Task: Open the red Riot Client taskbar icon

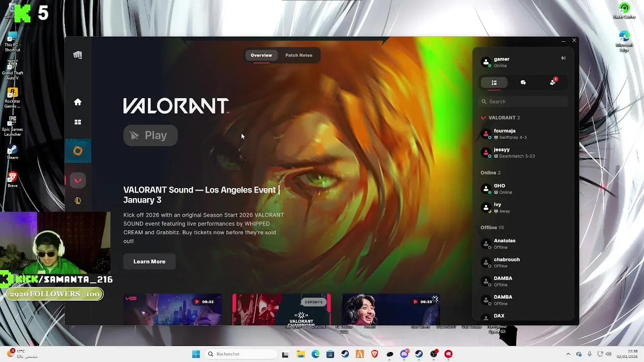Action: point(448,354)
